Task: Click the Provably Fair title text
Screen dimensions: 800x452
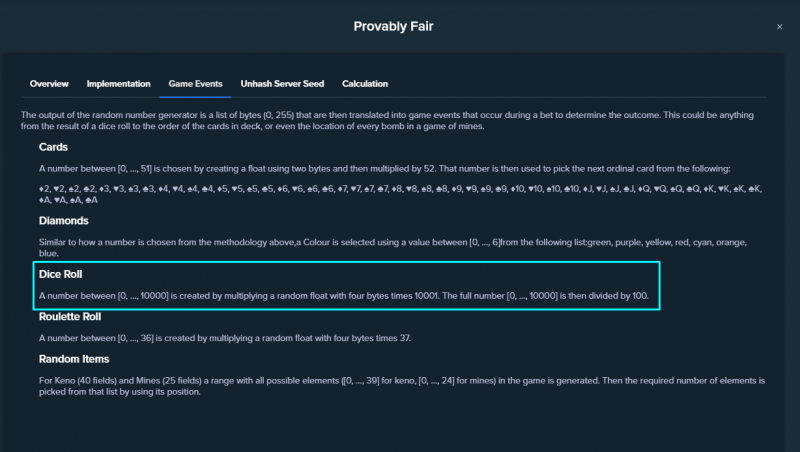Action: tap(393, 27)
